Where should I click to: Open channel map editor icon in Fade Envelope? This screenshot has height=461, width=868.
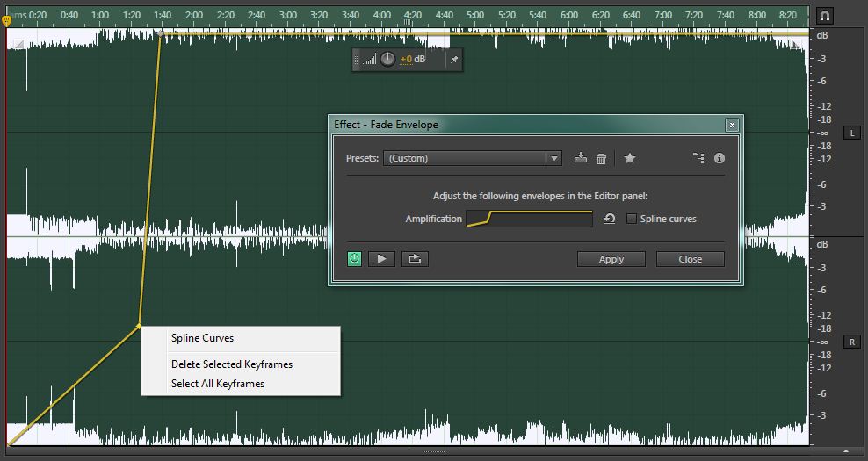coord(698,158)
